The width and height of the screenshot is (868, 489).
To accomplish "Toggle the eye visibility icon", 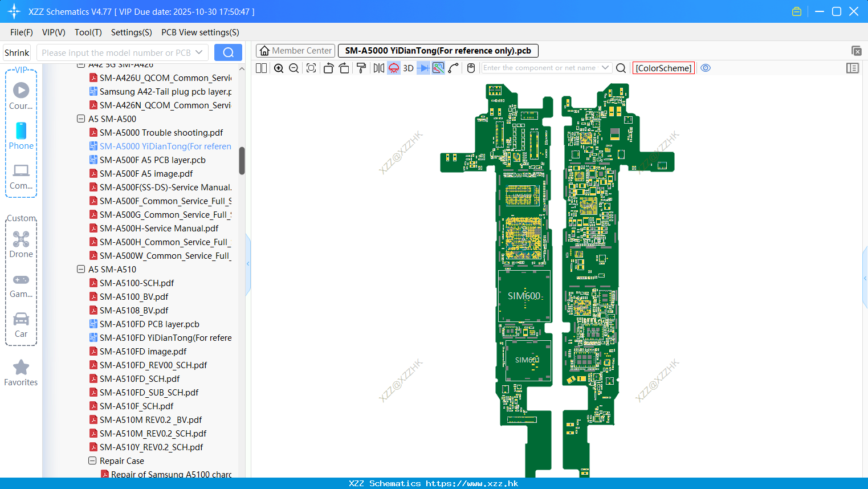I will 706,68.
